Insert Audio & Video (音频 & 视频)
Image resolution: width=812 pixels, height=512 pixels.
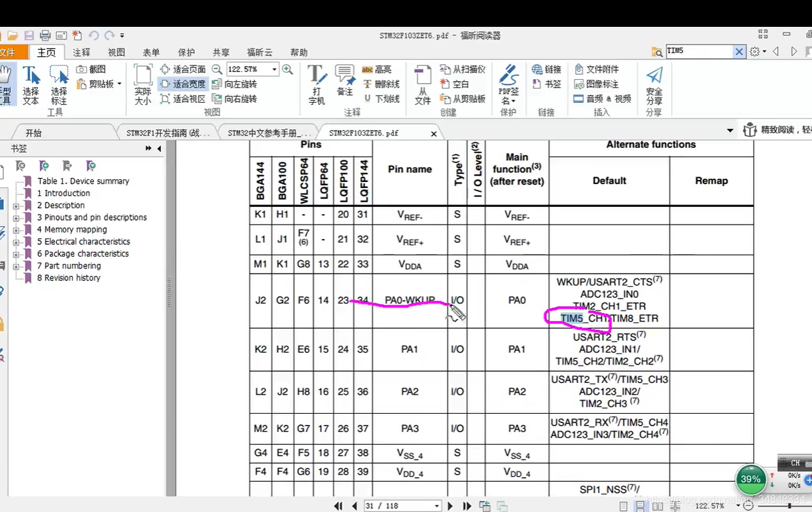point(602,99)
